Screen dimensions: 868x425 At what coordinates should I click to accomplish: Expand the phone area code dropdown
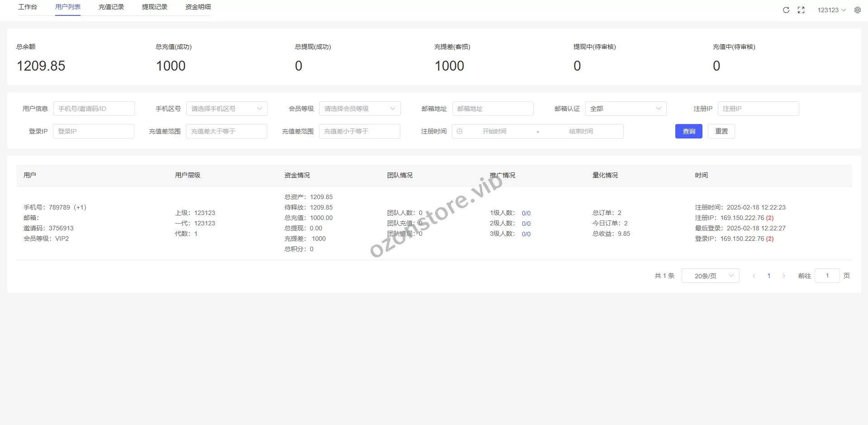click(227, 109)
